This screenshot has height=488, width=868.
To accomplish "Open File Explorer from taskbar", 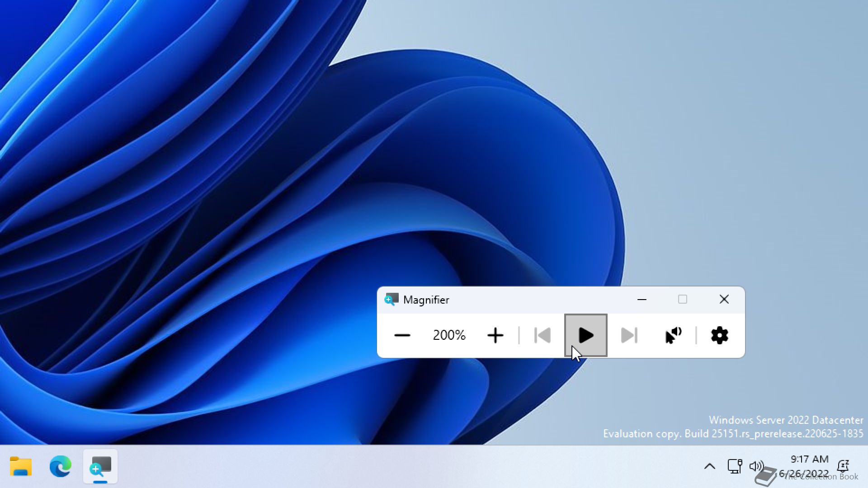I will point(21,466).
